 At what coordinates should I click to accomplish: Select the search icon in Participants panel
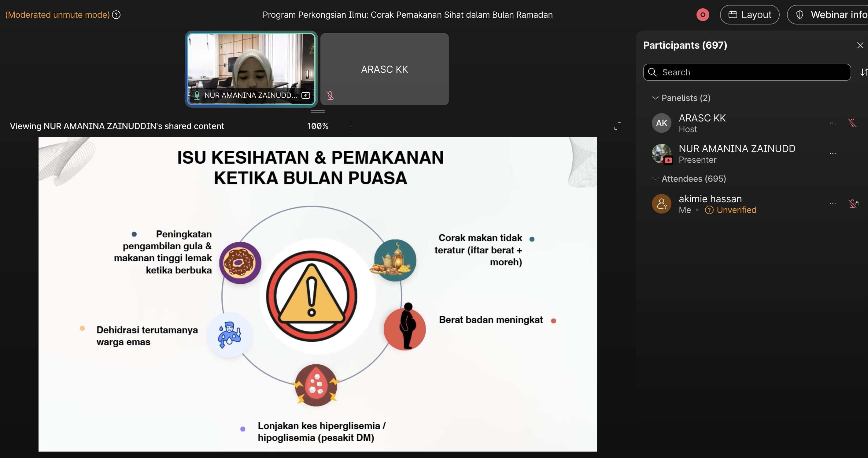pyautogui.click(x=653, y=72)
